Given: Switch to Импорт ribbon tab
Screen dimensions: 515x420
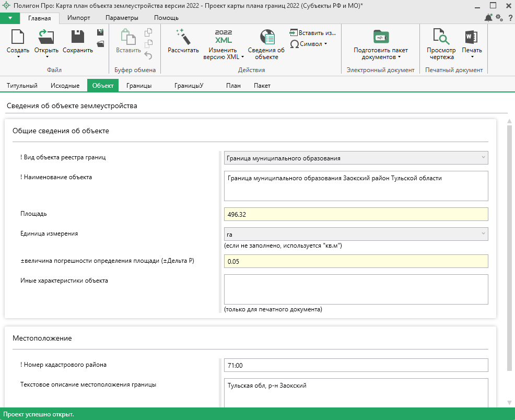Looking at the screenshot, I should tap(78, 18).
